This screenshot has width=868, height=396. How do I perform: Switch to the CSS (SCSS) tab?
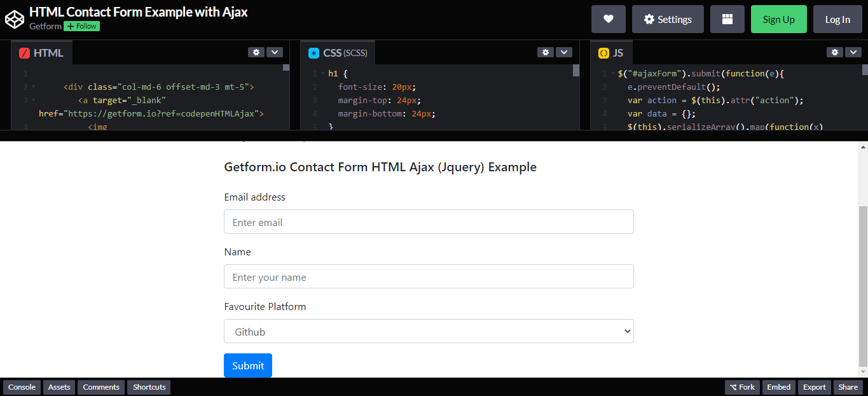pos(338,53)
